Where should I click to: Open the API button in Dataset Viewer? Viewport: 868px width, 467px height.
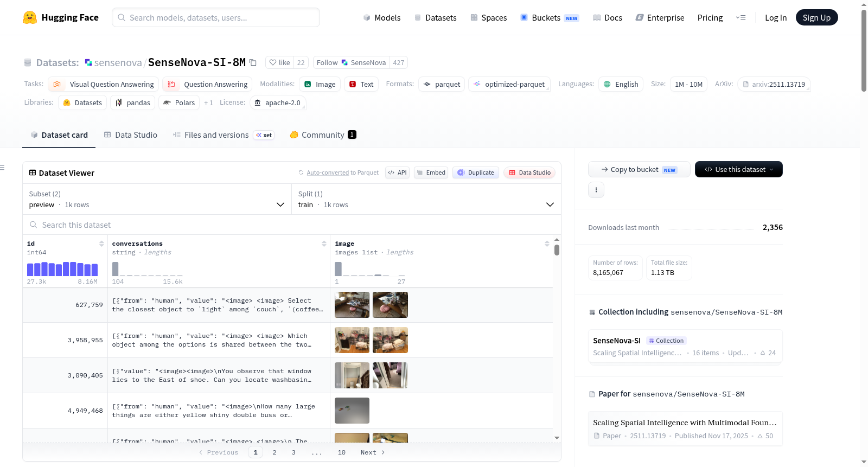point(398,172)
